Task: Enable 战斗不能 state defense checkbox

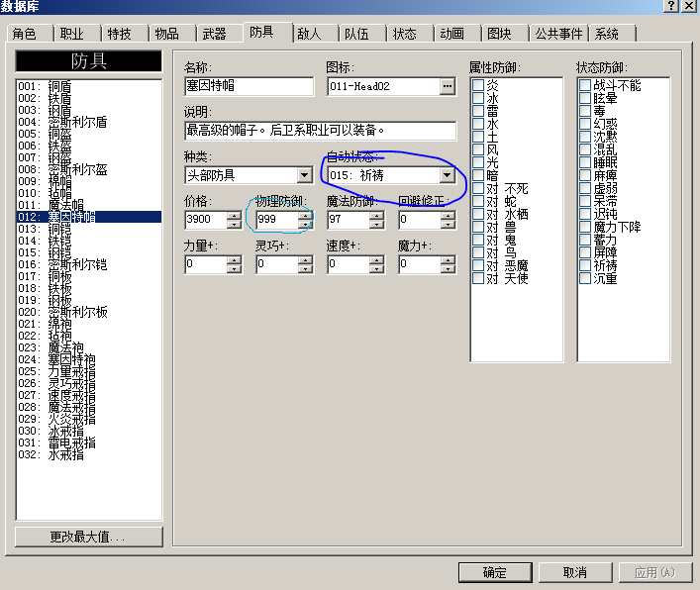Action: click(x=585, y=85)
